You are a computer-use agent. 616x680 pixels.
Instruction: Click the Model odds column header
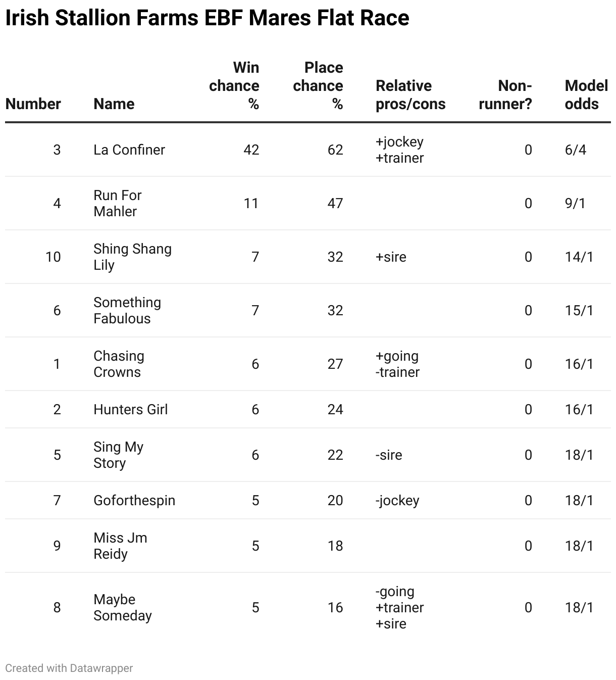[x=586, y=95]
